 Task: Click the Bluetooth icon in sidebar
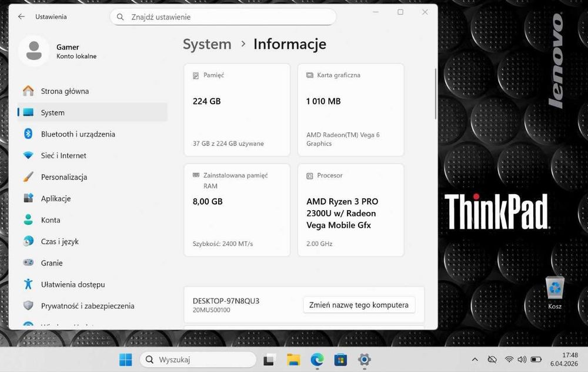pos(28,134)
